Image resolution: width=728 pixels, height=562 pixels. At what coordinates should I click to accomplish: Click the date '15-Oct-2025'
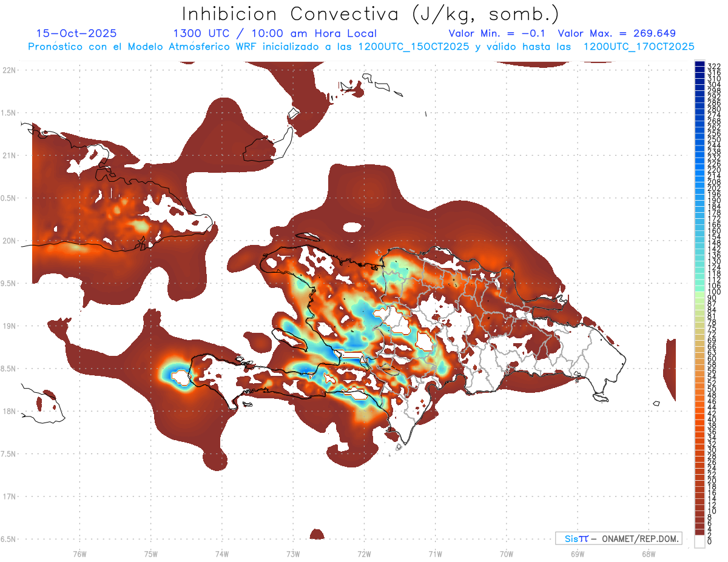pyautogui.click(x=76, y=33)
